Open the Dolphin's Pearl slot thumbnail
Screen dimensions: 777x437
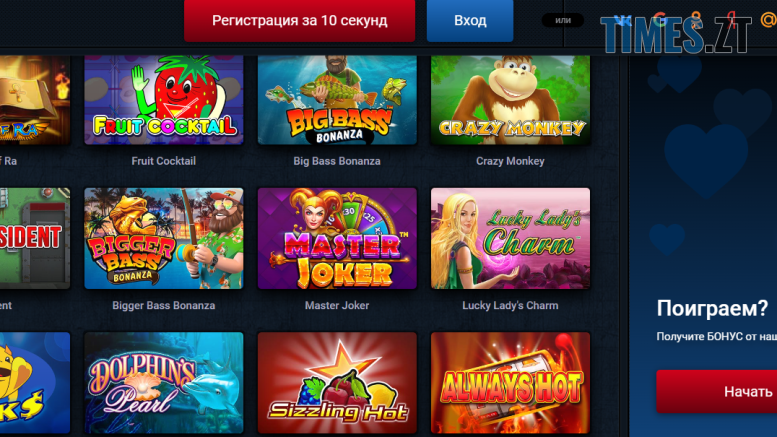point(164,383)
